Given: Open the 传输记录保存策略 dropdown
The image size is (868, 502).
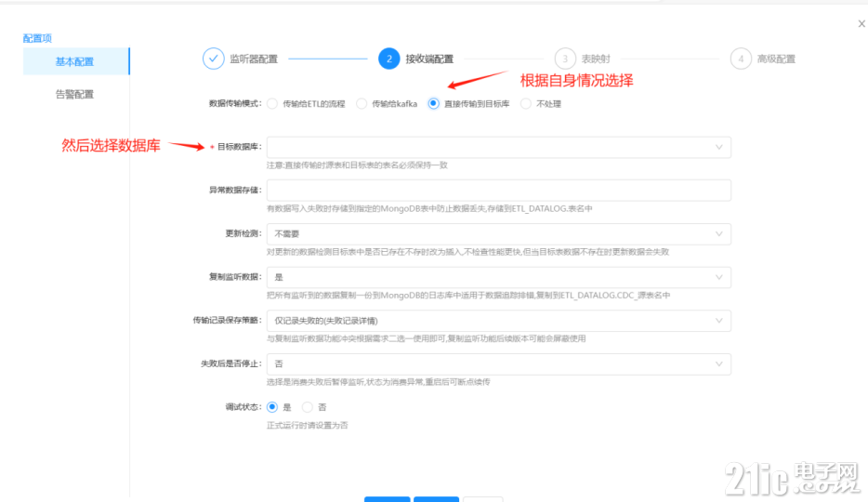Looking at the screenshot, I should tap(499, 321).
